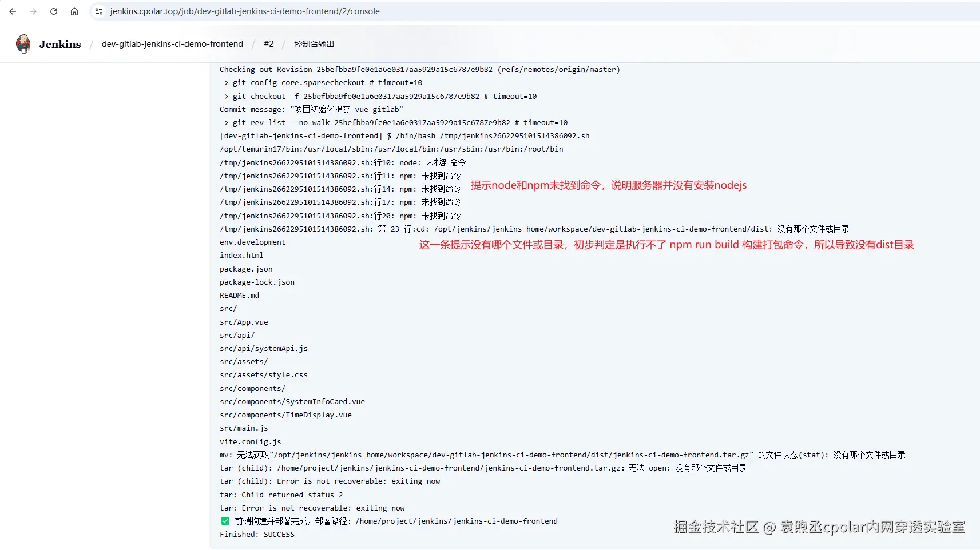Click the 'Commit message' log line

[311, 110]
